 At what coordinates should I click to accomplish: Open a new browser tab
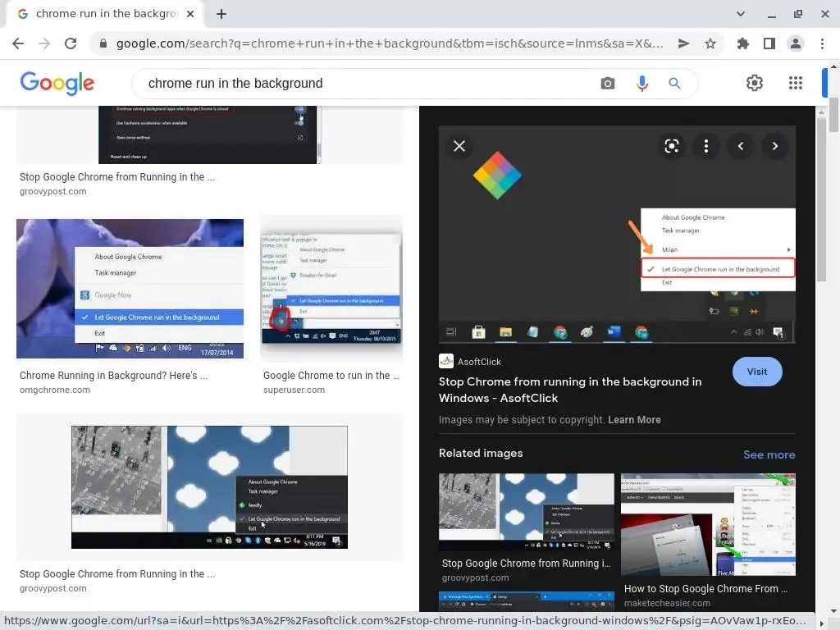(221, 14)
